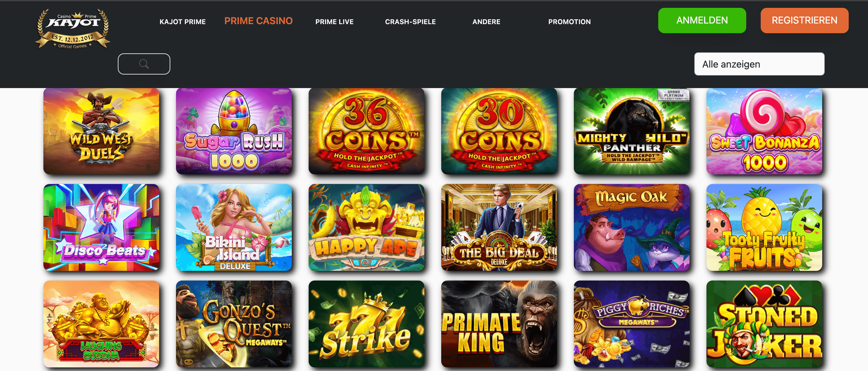Expand the Alle anzeigen dropdown
This screenshot has width=868, height=371.
[x=759, y=64]
